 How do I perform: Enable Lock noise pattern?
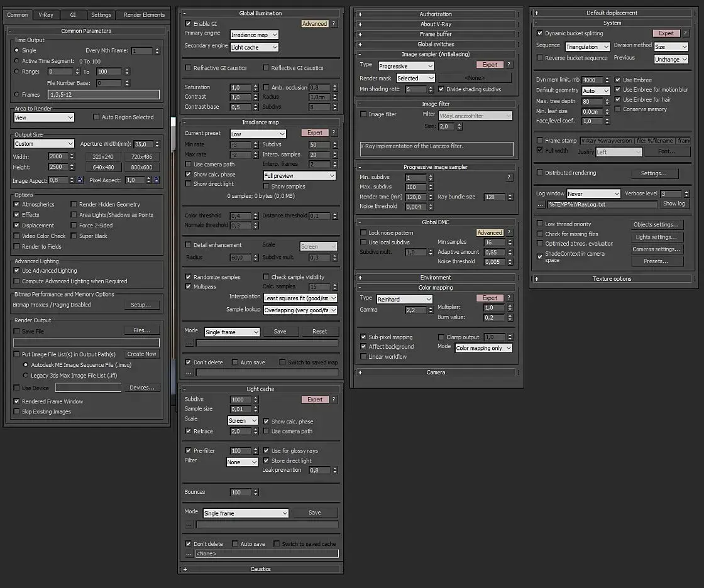pyautogui.click(x=363, y=233)
